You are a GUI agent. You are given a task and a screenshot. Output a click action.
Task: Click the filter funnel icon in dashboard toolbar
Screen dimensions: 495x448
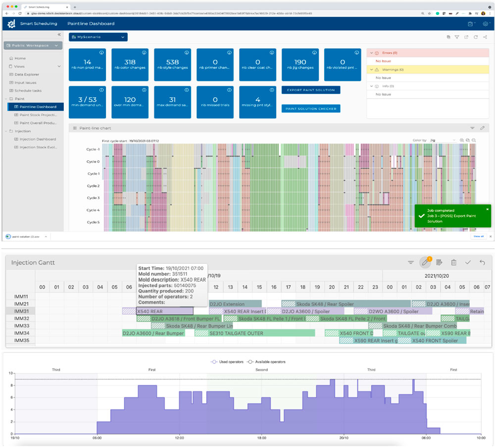[457, 37]
